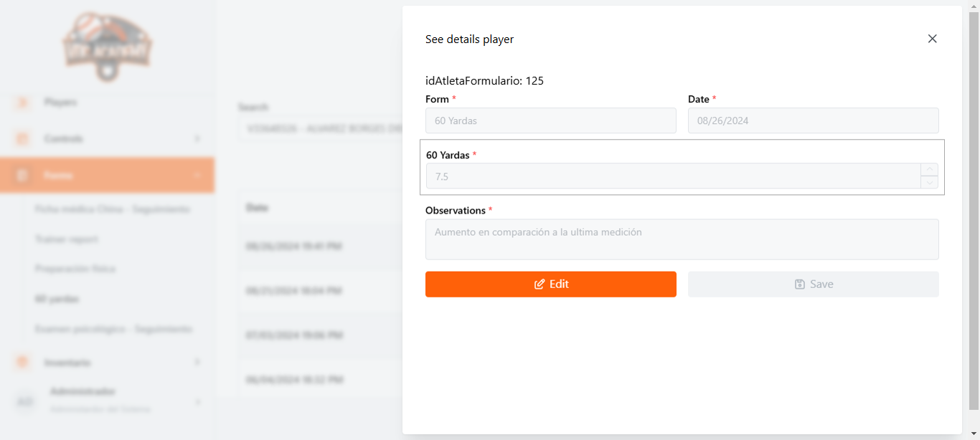Open the Trainer report sidebar item
This screenshot has height=440, width=980.
coord(67,239)
